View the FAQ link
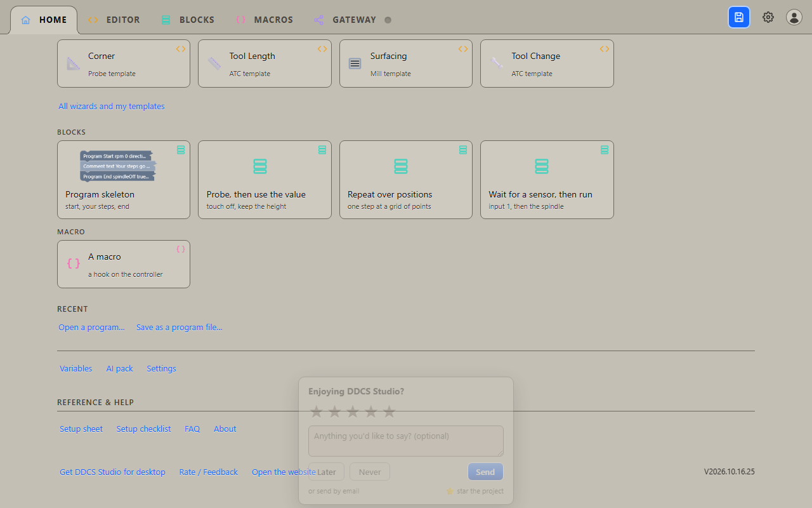Viewport: 812px width, 508px height. [x=192, y=429]
